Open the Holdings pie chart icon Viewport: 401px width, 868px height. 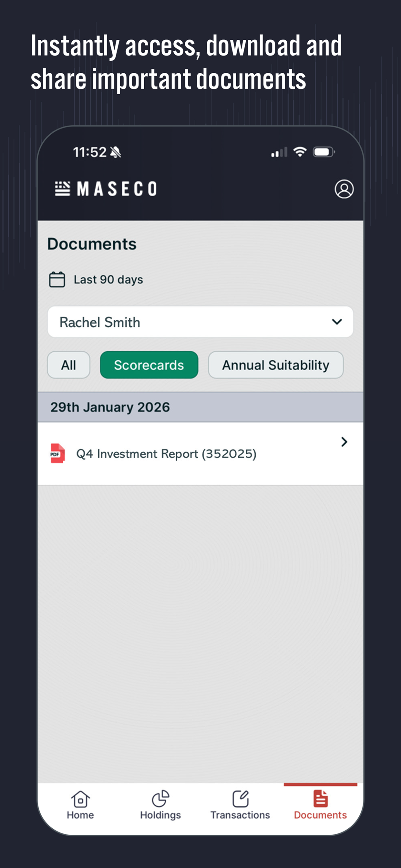coord(160,799)
